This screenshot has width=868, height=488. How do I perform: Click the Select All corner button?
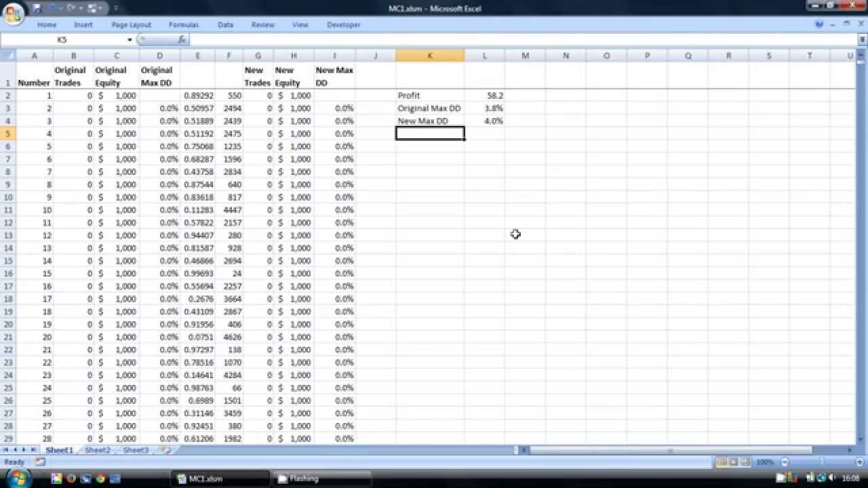click(7, 56)
